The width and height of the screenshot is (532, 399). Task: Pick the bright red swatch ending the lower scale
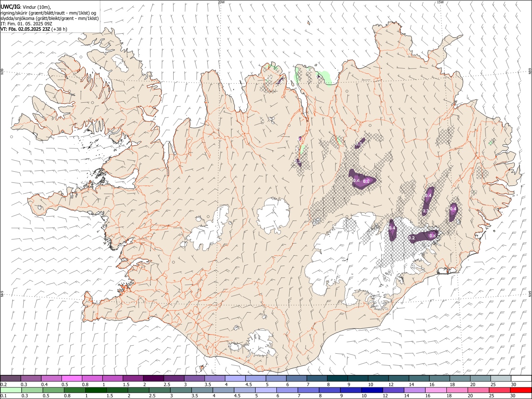[521, 390]
